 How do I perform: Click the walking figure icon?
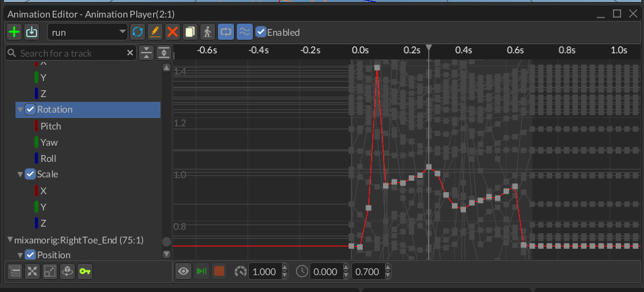208,32
